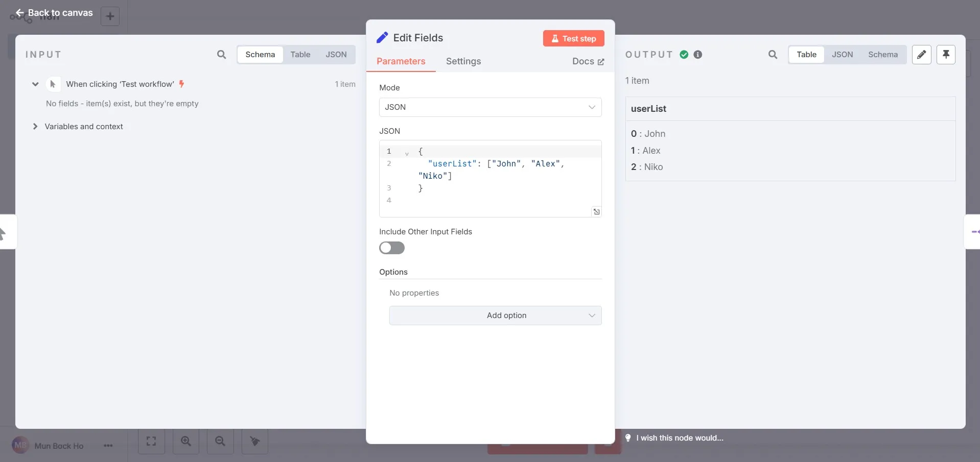Select the Schema view in the OUTPUT panel
This screenshot has height=462, width=980.
[883, 55]
